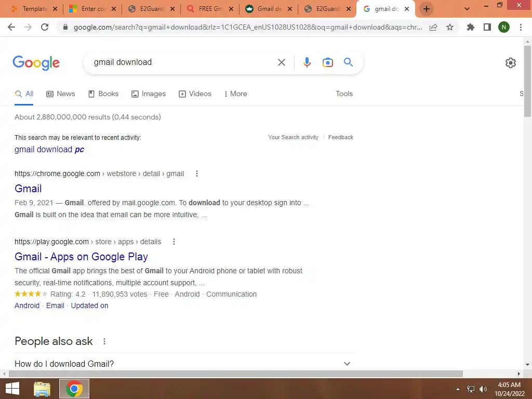
Task: Open People also ask options menu
Action: [x=104, y=341]
